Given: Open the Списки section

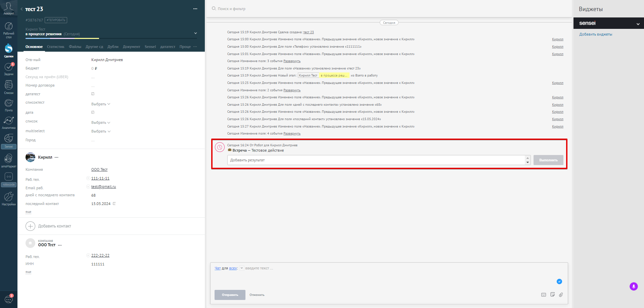Looking at the screenshot, I should (x=9, y=87).
